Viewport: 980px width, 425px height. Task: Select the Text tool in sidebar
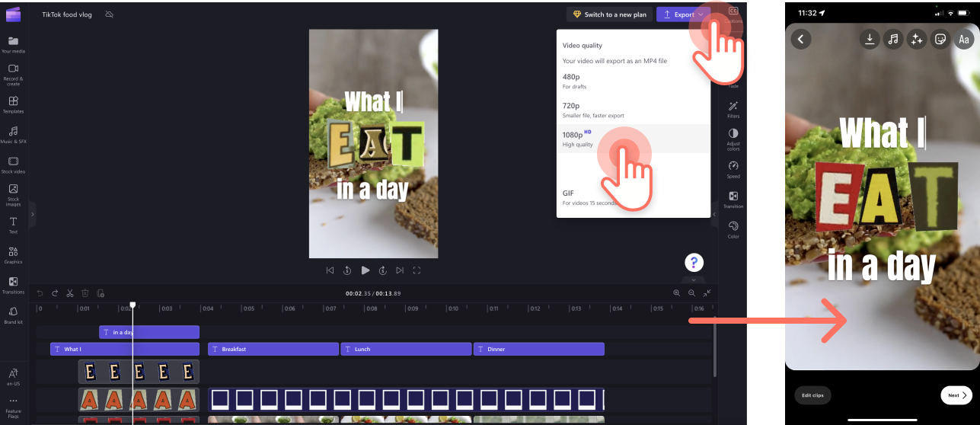[x=13, y=225]
